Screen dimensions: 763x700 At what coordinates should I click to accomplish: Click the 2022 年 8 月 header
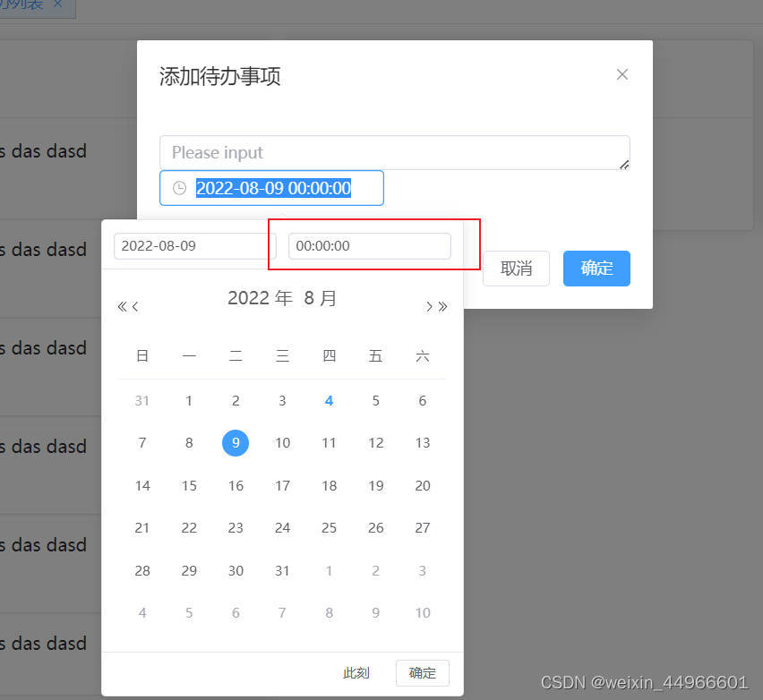(x=282, y=298)
